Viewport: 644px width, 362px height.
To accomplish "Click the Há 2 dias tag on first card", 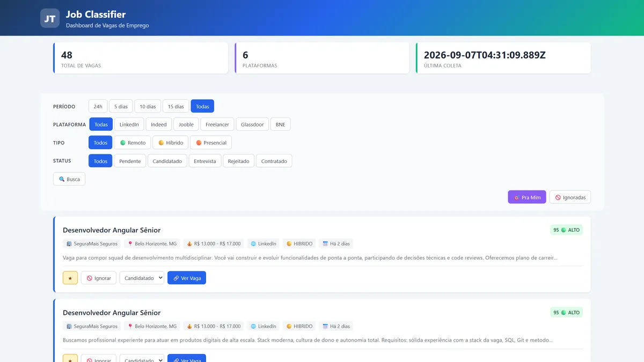I will pyautogui.click(x=336, y=243).
